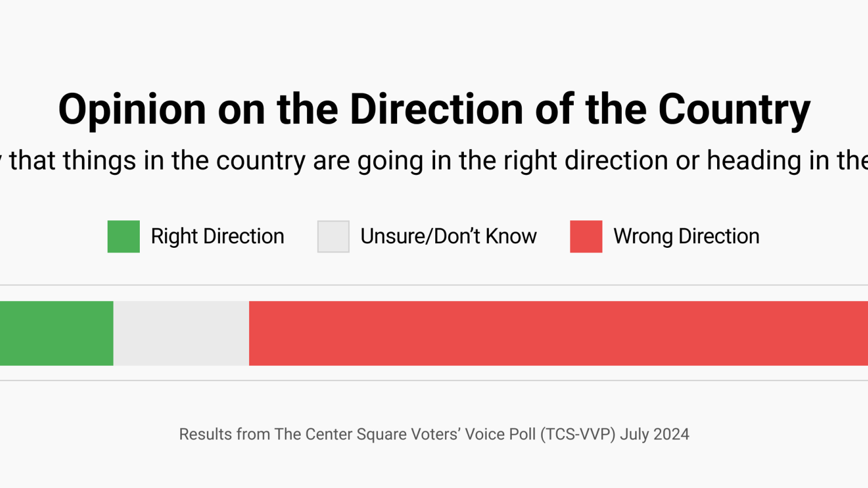
Task: Select the "Unsure/Don't Know" legend label
Action: pos(448,237)
